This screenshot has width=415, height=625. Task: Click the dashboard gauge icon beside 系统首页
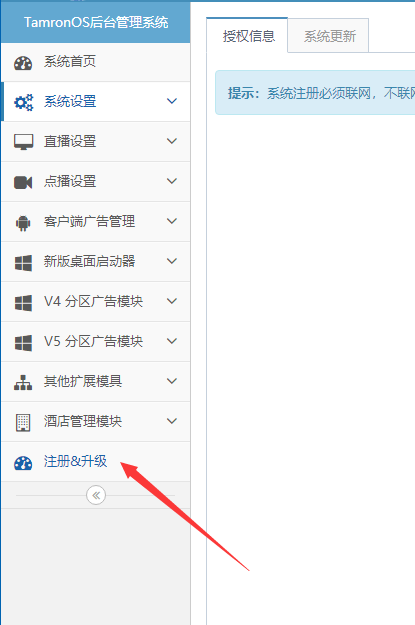pos(23,63)
